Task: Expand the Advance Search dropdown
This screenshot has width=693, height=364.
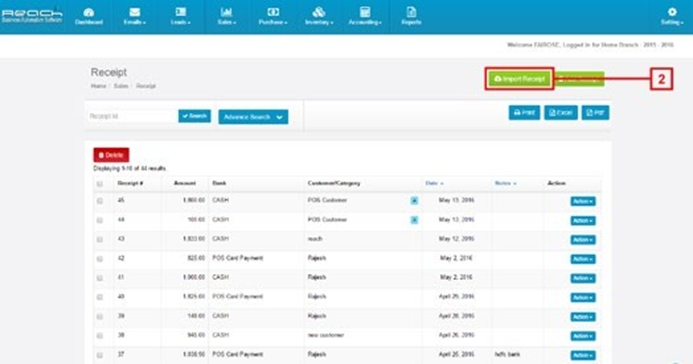Action: [253, 117]
